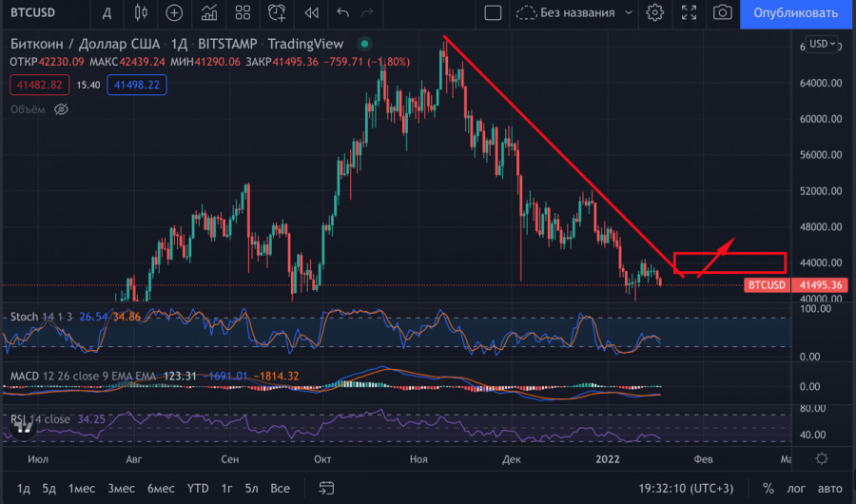Viewport: 856px width, 504px height.
Task: Click the 15.40 spread value
Action: tap(88, 85)
